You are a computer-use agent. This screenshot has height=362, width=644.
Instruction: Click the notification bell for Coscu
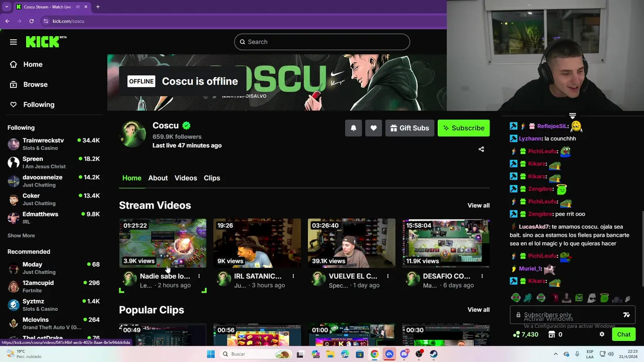[353, 128]
